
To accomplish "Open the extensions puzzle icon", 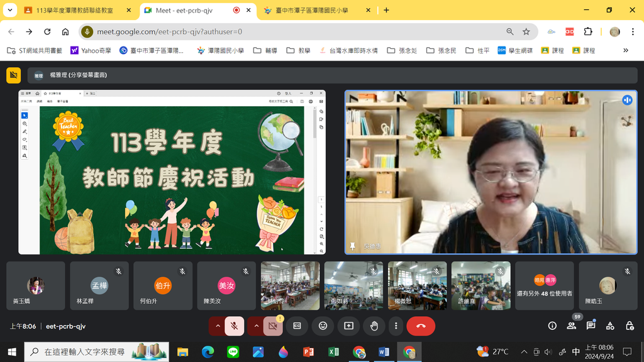I will point(588,31).
